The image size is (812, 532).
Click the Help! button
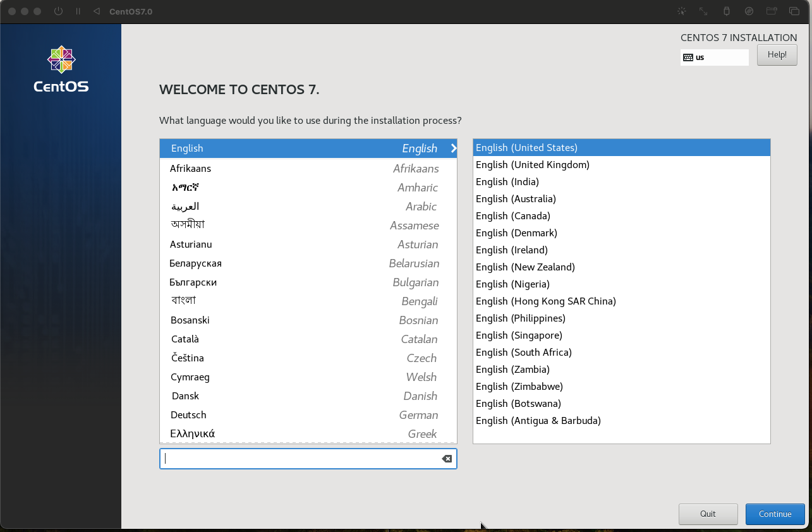coord(777,55)
